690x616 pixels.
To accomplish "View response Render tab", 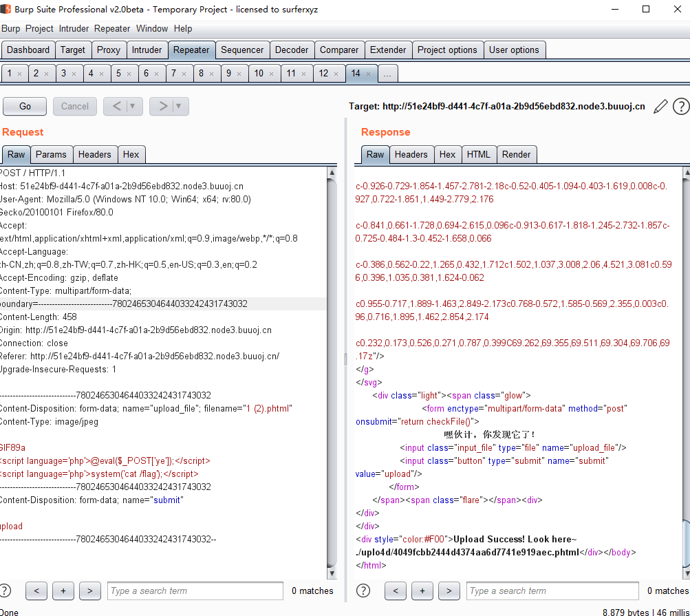I will (x=516, y=155).
